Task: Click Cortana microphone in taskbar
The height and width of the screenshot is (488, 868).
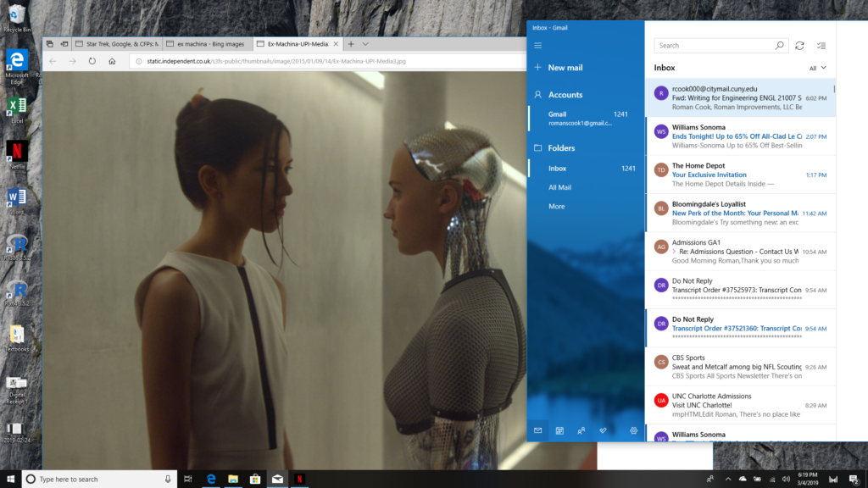Action: pos(168,480)
